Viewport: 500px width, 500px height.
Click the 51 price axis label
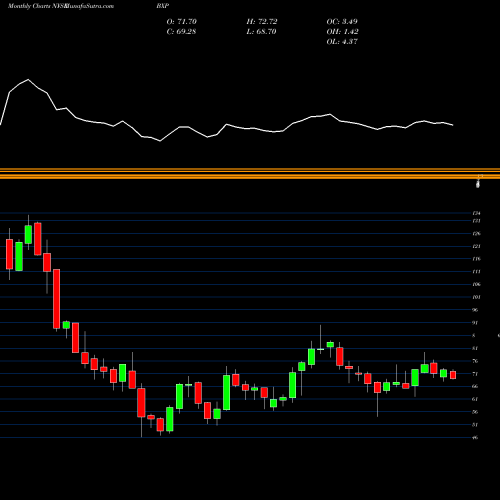[475, 425]
